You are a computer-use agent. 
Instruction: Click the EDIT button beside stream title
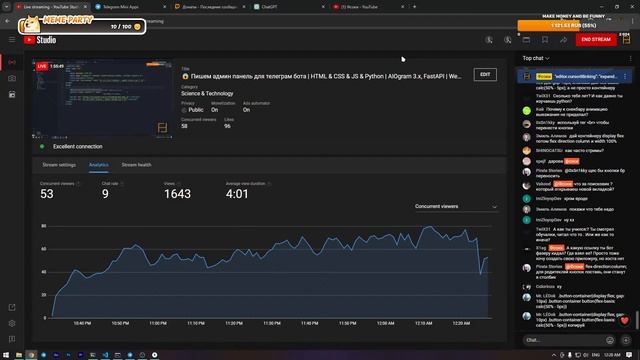pos(485,74)
